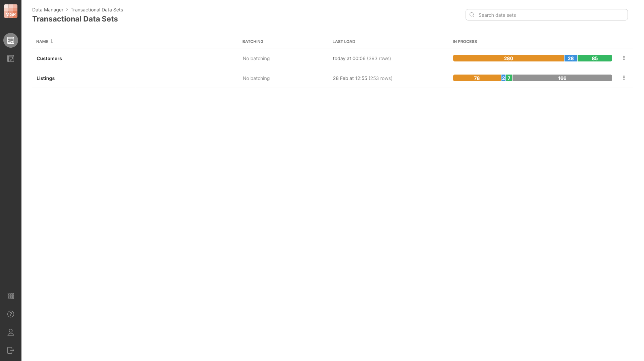Select the Data Sets sidebar icon

[10, 40]
